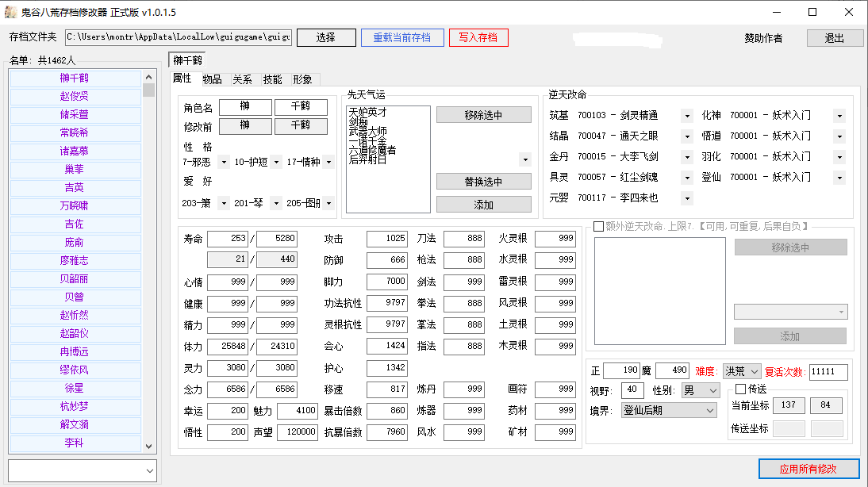Screen dimensions: 868x487
Task: Click the 选择 button to pick save folder
Action: click(326, 36)
